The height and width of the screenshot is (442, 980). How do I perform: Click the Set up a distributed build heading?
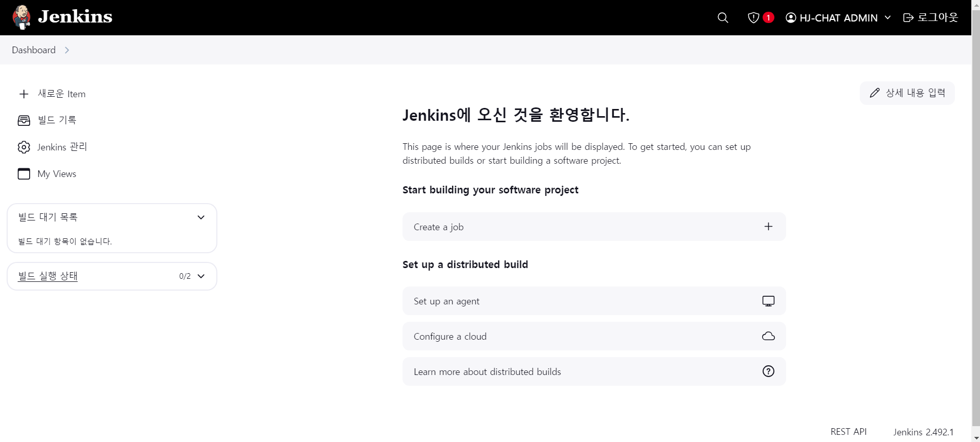465,264
